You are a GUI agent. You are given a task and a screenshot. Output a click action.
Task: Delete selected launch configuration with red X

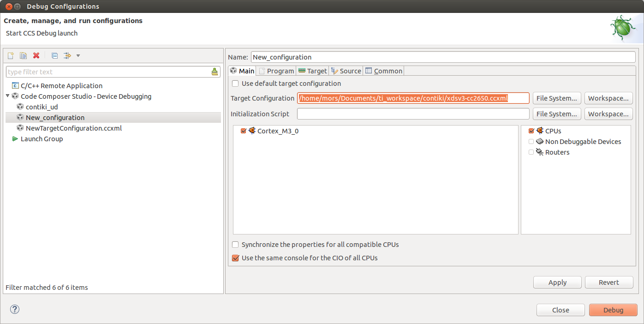36,56
